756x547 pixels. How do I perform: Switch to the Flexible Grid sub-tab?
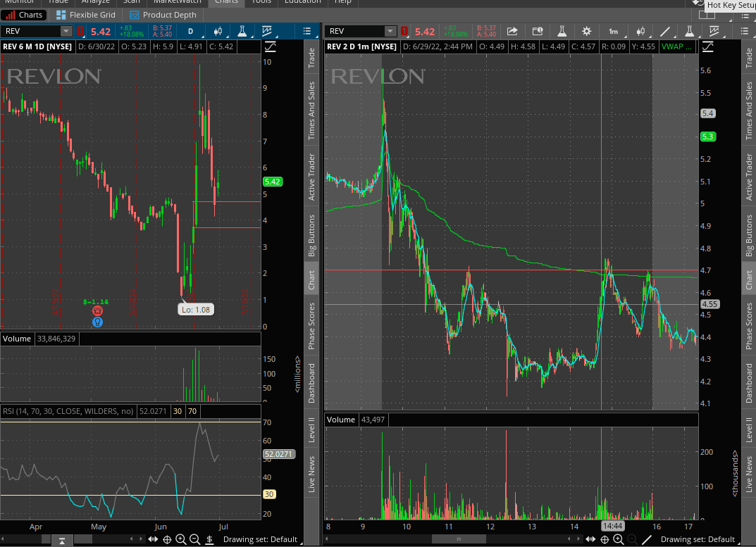pyautogui.click(x=86, y=15)
